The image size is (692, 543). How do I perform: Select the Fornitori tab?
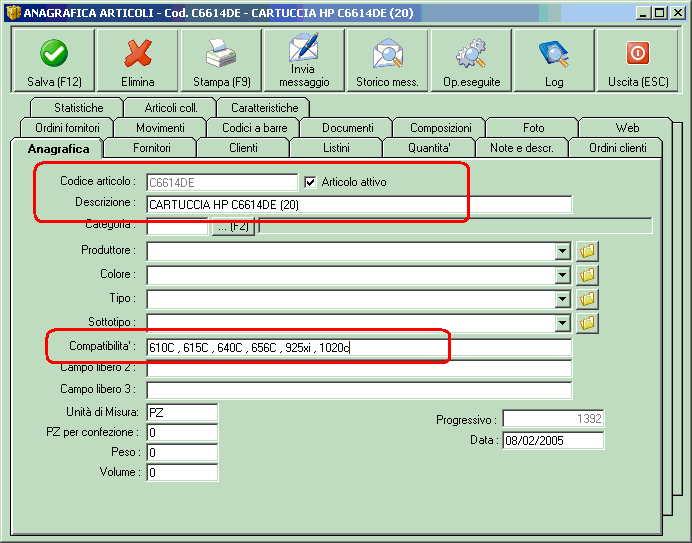click(x=151, y=148)
